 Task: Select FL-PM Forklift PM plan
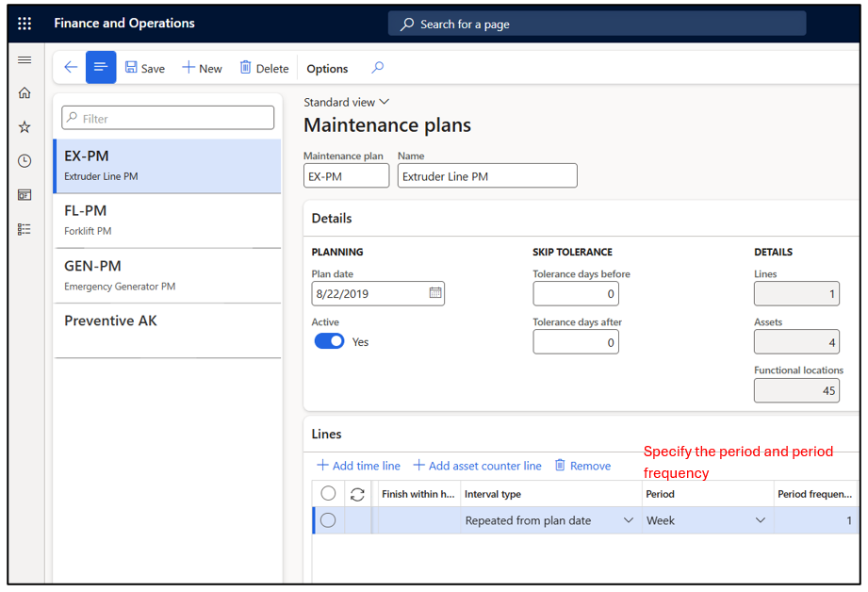point(167,221)
